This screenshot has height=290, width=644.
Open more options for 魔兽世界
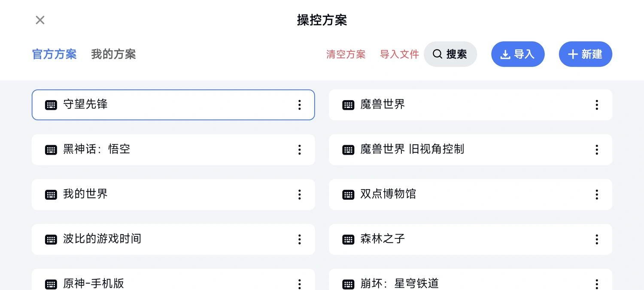point(597,105)
